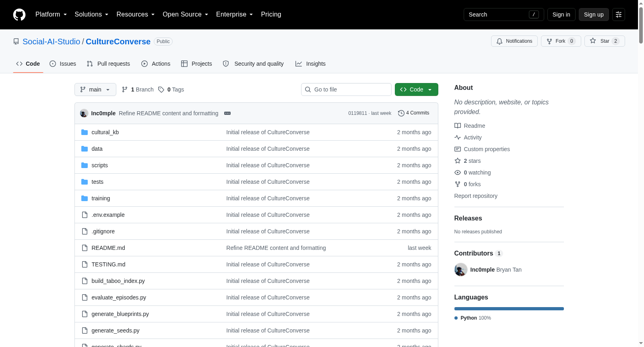
Task: Click the TESTING.md file icon
Action: click(85, 264)
